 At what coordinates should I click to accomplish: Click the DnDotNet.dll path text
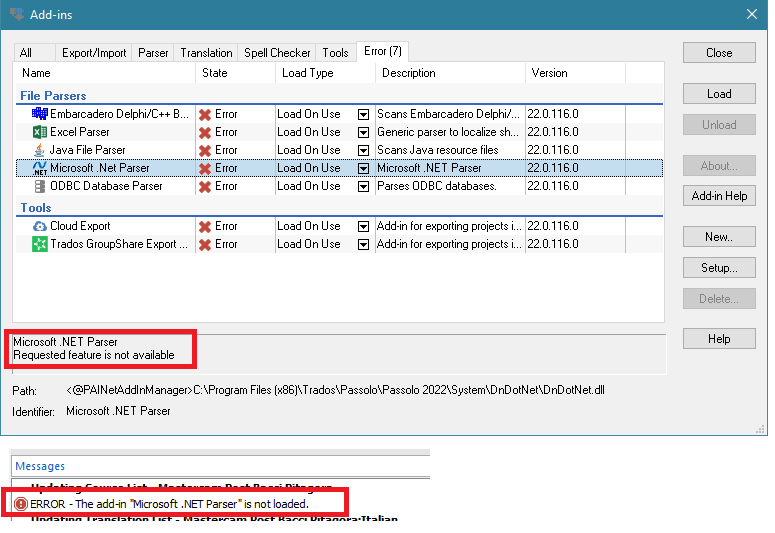pyautogui.click(x=335, y=391)
